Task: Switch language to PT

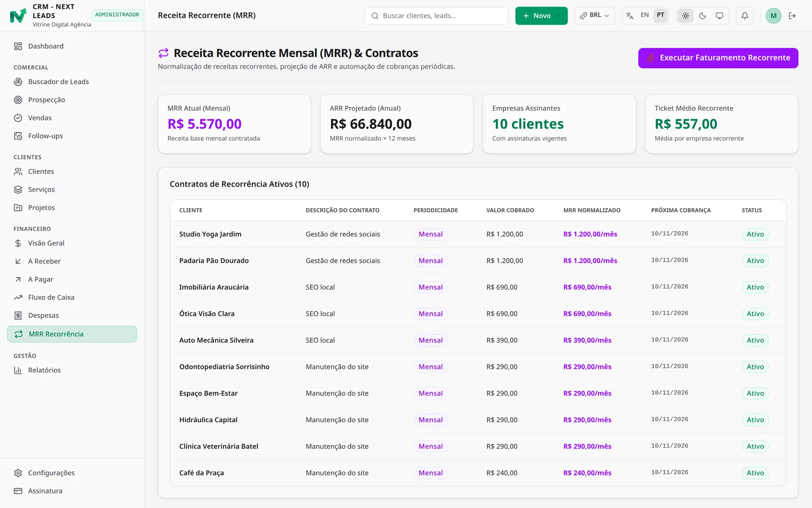Action: point(661,15)
